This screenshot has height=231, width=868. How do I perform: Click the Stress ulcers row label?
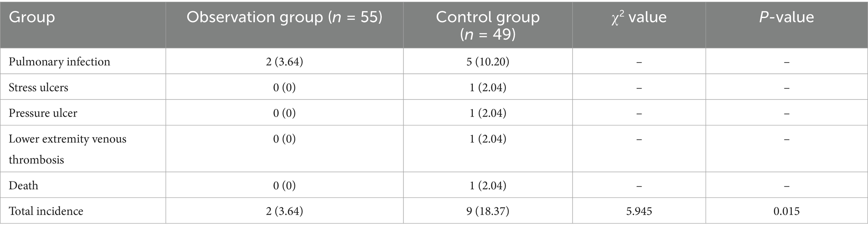38,87
